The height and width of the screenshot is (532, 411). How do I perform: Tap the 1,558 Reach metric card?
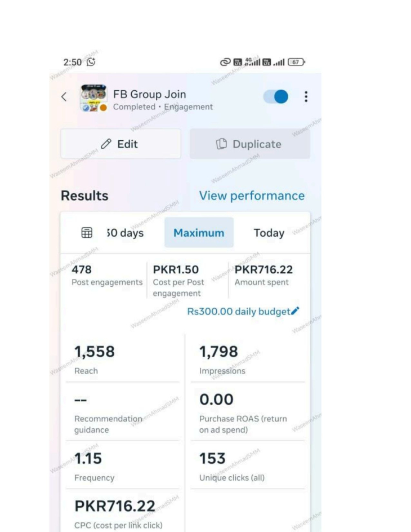click(x=123, y=360)
